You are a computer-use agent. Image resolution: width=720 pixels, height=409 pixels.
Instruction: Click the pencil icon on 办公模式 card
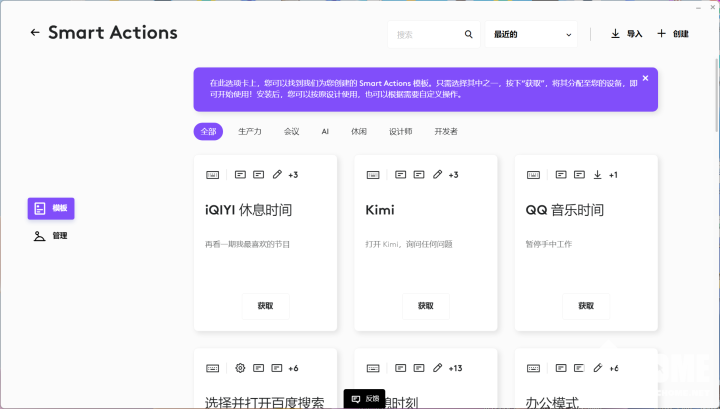coord(597,368)
